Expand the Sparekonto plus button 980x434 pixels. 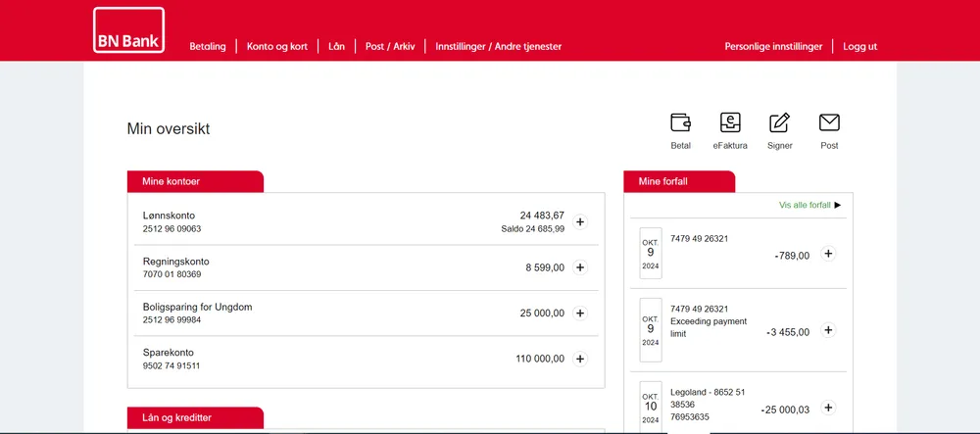580,359
